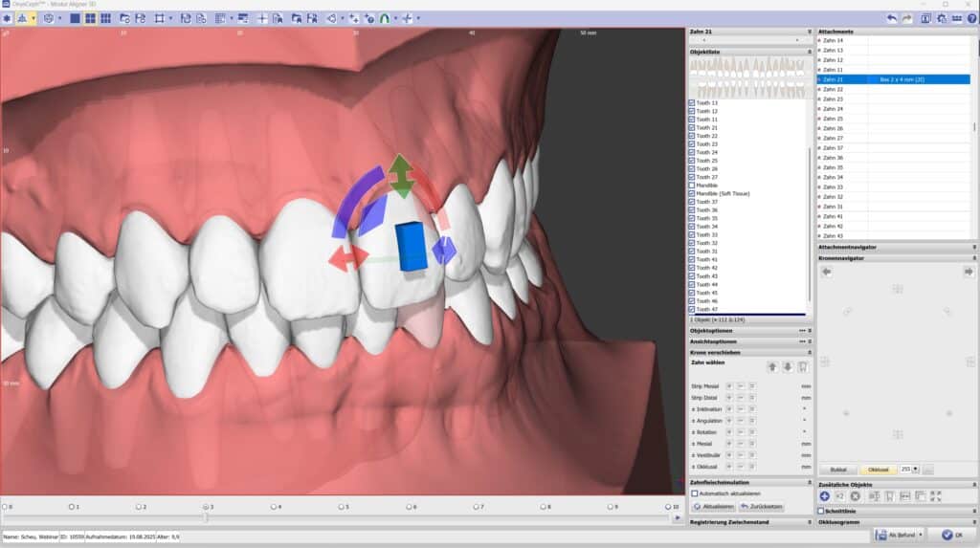Enable the Mandible checkbox in the object list

click(x=692, y=186)
